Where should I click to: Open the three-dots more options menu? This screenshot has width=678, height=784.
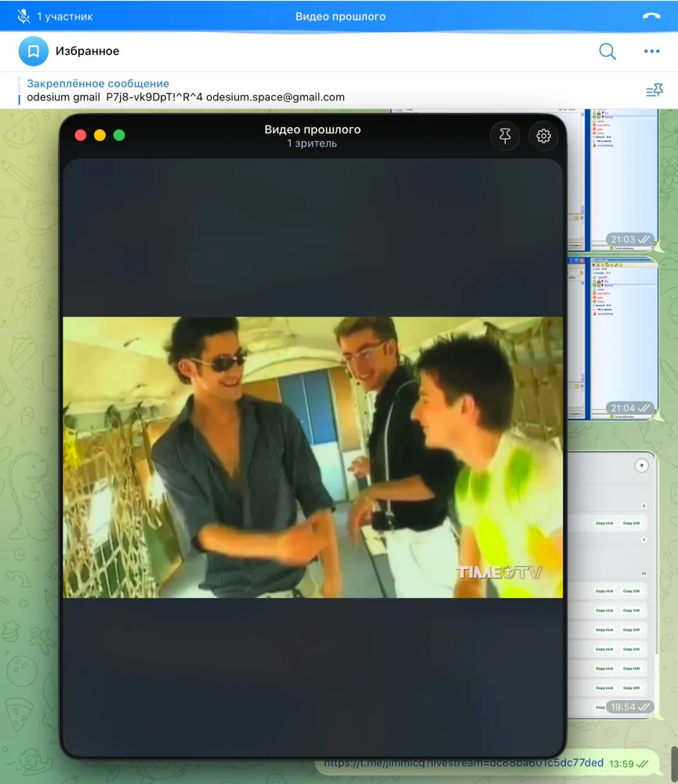pyautogui.click(x=651, y=51)
